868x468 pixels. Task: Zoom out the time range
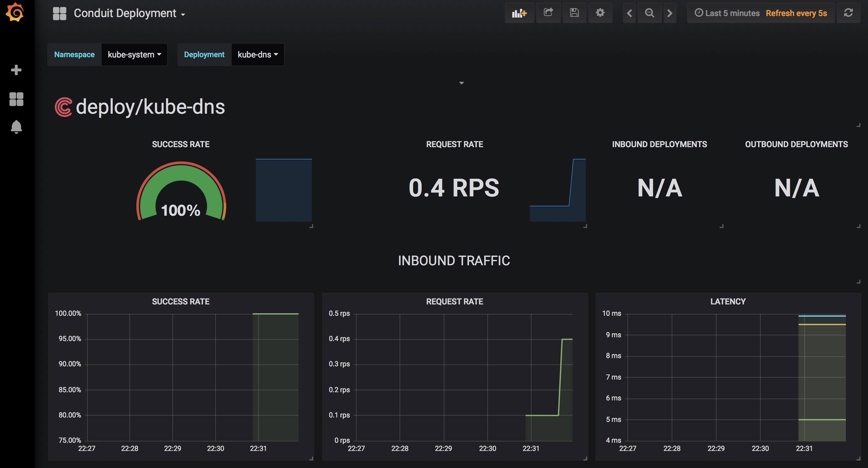649,13
